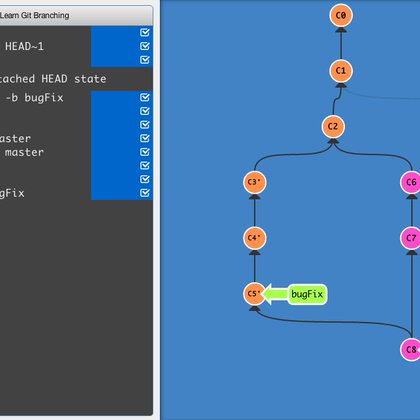The width and height of the screenshot is (420, 420).
Task: Toggle the checkmark on the gFix line
Action: tap(145, 193)
